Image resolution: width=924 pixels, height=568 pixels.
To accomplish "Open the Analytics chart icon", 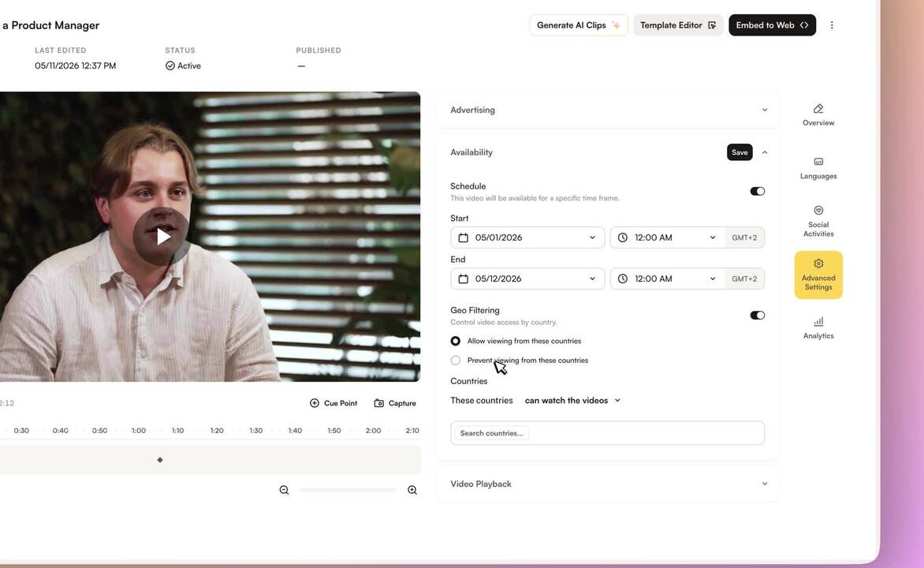I will (818, 328).
